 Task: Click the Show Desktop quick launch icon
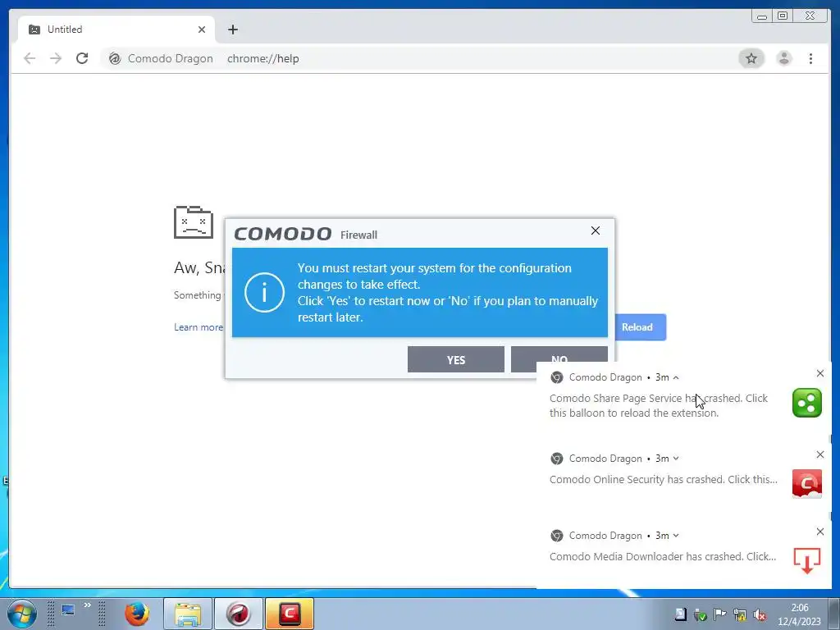click(68, 609)
